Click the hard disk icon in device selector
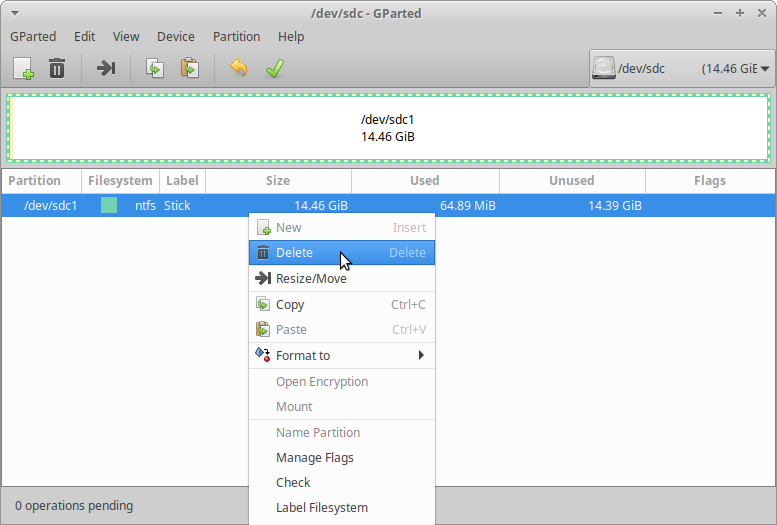The height and width of the screenshot is (525, 777). point(604,68)
